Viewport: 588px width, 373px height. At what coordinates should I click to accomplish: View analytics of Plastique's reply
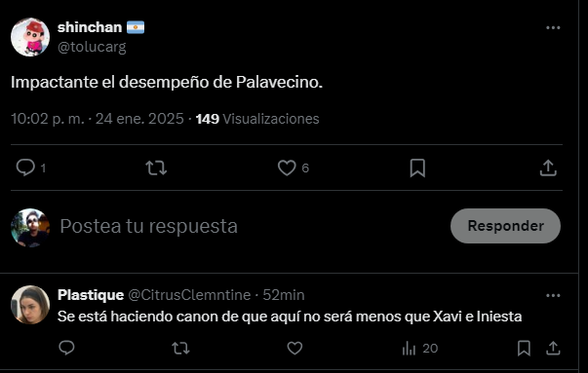pyautogui.click(x=419, y=349)
